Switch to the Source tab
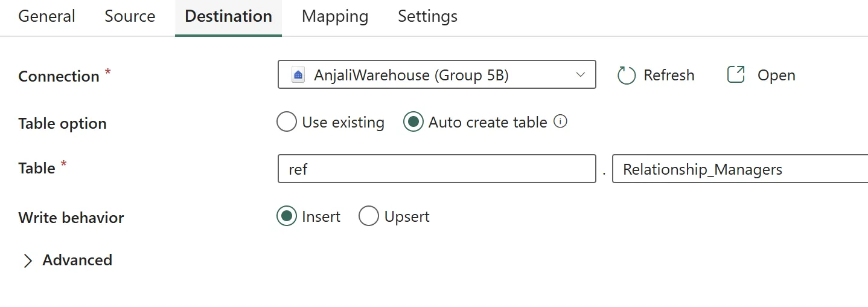868x307 pixels. point(130,16)
